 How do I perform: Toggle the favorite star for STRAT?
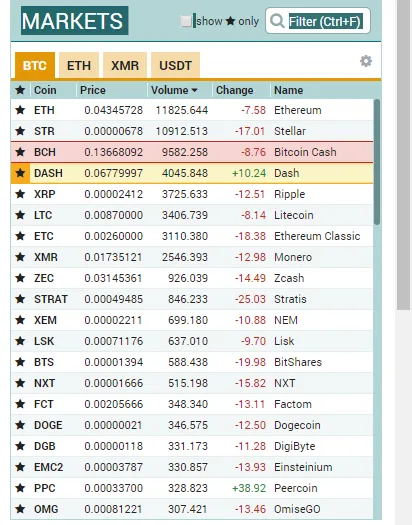(20, 299)
